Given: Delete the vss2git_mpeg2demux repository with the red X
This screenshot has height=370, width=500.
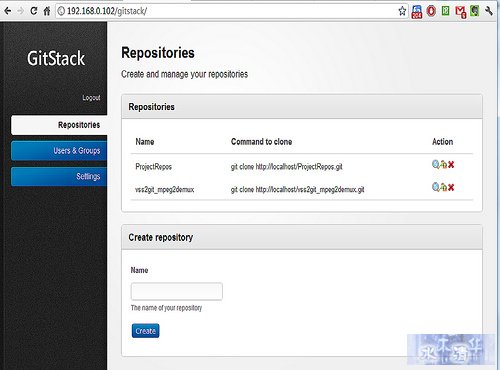Looking at the screenshot, I should [x=451, y=187].
